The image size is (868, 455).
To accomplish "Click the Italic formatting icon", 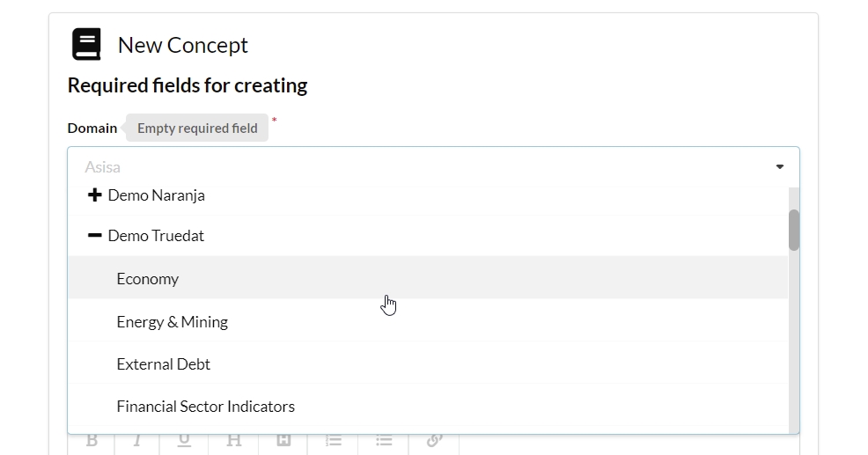I will pos(137,441).
